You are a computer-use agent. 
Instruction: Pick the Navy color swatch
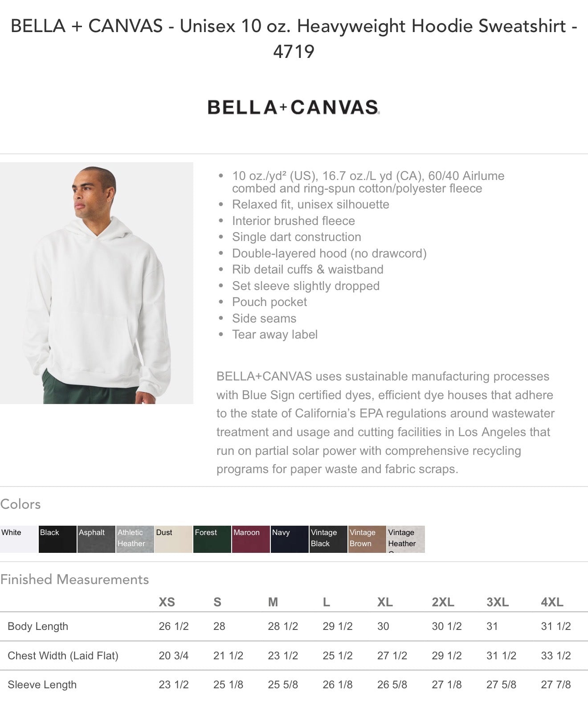pos(290,539)
